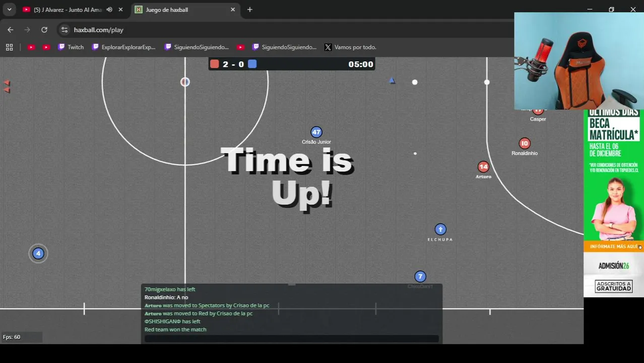
Task: Click the 2 - 0 score display
Action: coord(233,64)
